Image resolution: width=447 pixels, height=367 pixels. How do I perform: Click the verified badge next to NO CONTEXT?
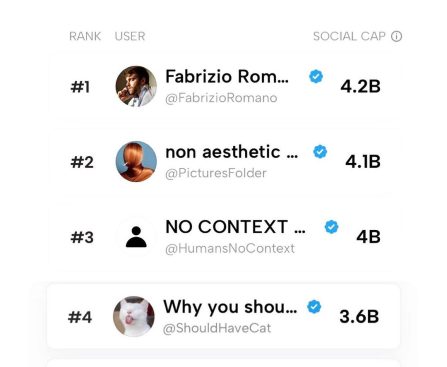click(331, 227)
